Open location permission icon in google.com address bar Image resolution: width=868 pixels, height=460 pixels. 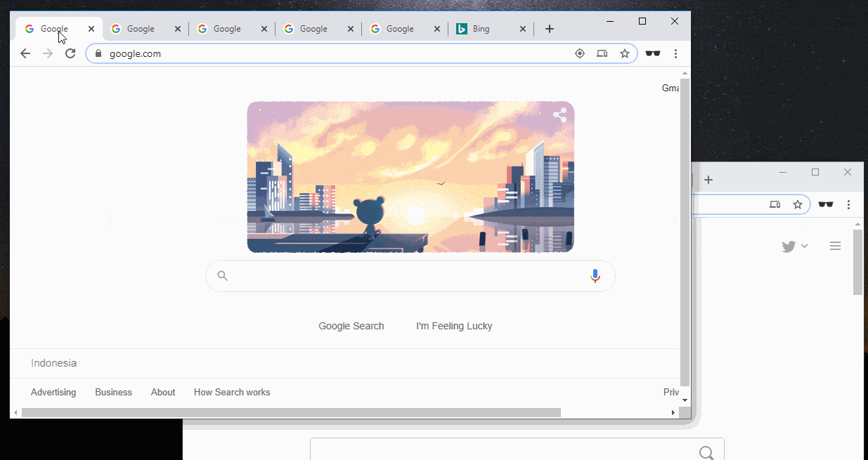pyautogui.click(x=580, y=53)
